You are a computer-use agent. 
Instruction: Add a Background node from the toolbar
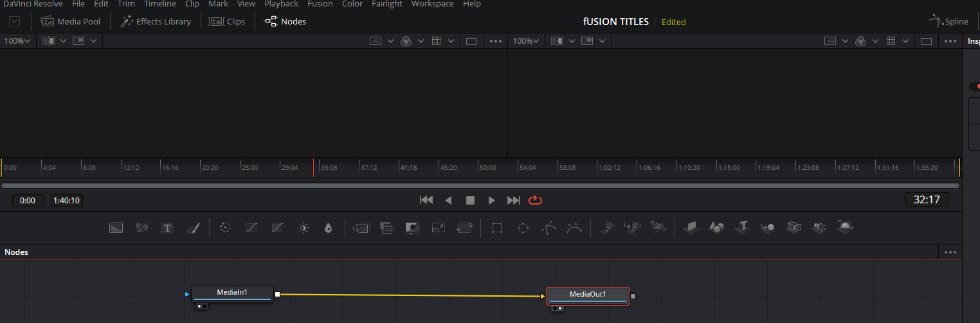pos(116,228)
